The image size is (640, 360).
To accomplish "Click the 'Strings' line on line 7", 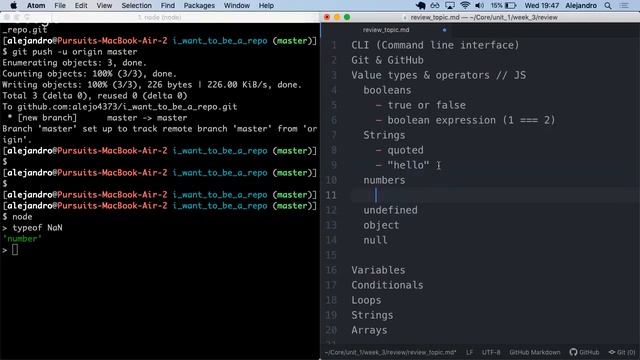I will [384, 135].
